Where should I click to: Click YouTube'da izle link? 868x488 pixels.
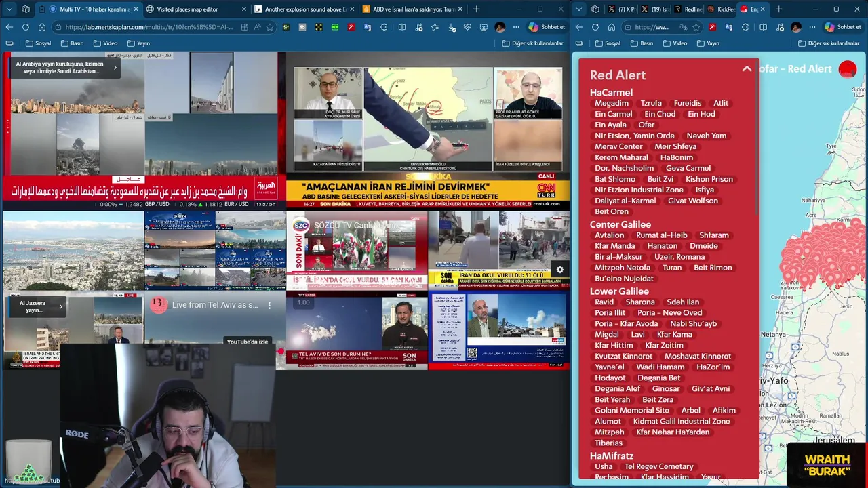pyautogui.click(x=248, y=342)
